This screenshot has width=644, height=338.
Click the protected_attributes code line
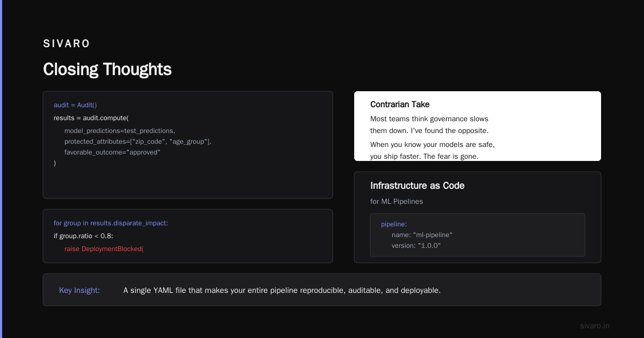coord(138,141)
